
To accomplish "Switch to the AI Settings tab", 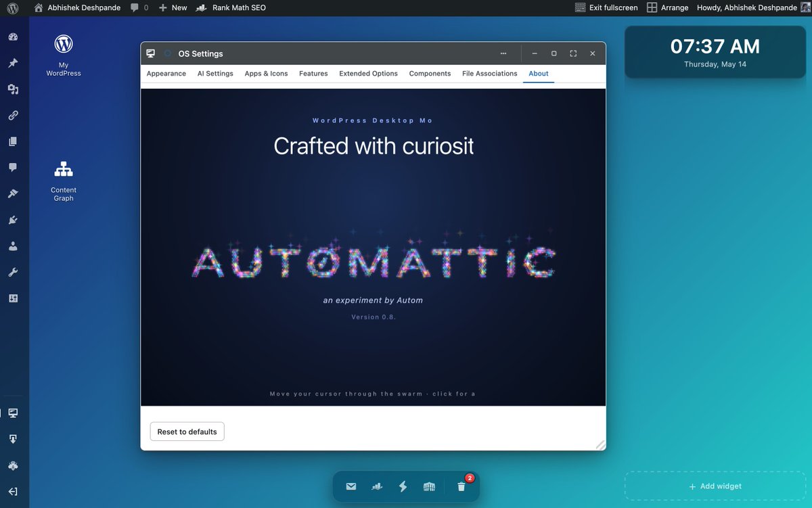I will coord(215,73).
